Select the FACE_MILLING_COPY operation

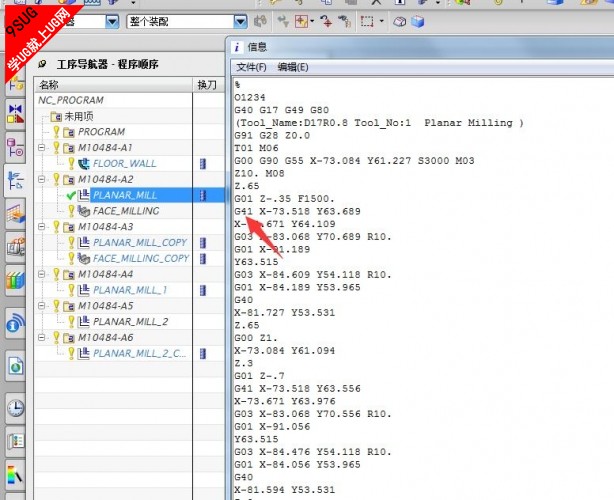[141, 258]
